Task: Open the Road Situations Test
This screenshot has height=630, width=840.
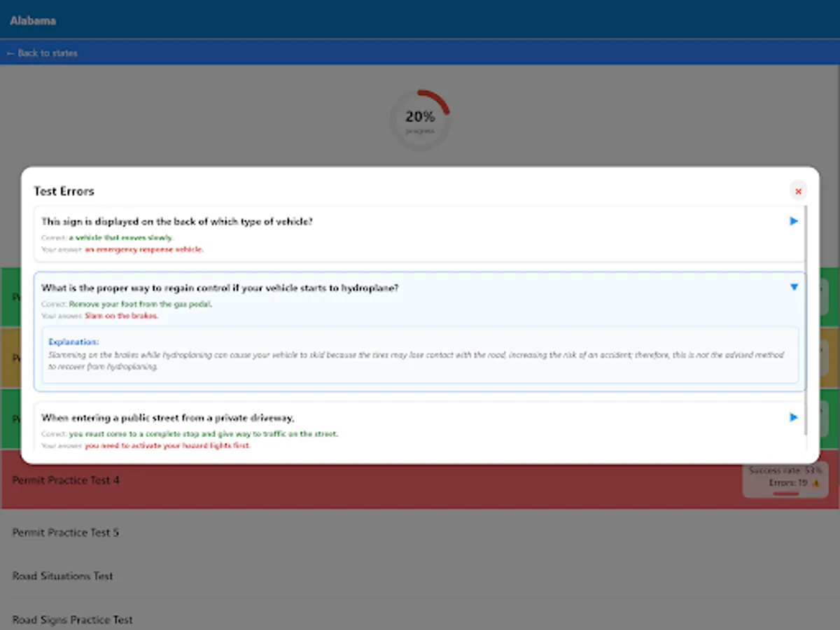Action: (61, 575)
